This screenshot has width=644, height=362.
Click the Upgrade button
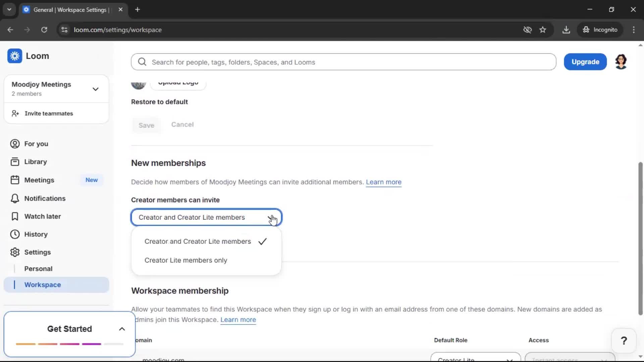pyautogui.click(x=585, y=62)
